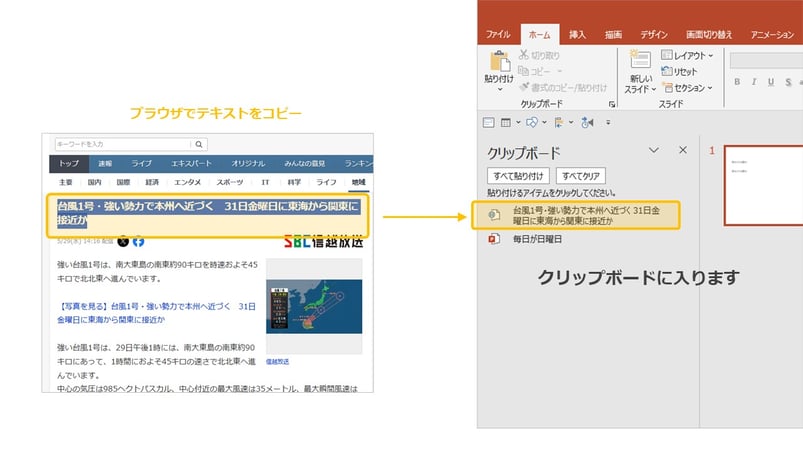Open the ライブ tab in the browser nav bar
The image size is (803, 451).
tap(141, 163)
